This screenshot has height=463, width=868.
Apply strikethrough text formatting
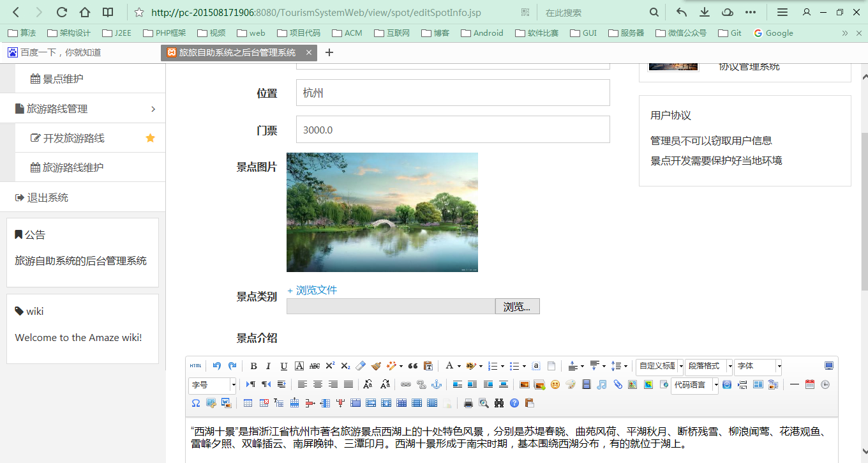(x=315, y=366)
